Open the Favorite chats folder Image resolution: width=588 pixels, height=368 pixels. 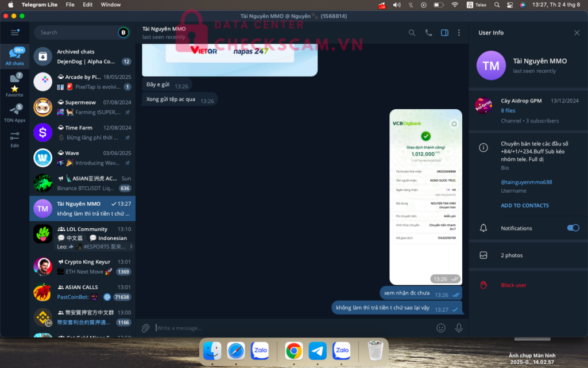[14, 85]
